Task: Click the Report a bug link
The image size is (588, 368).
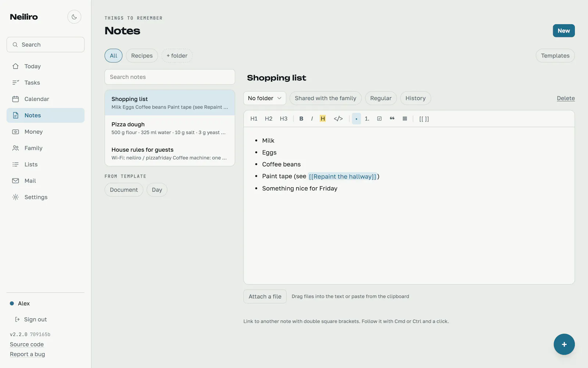Action: pyautogui.click(x=28, y=354)
